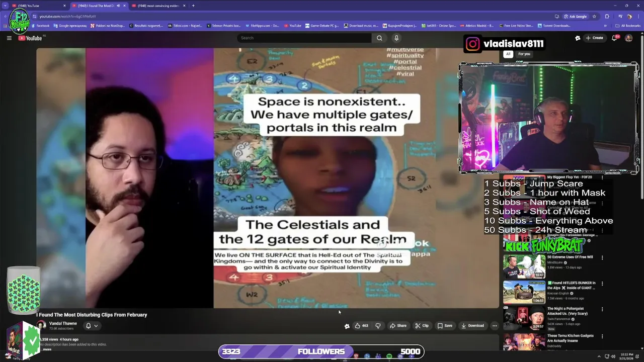Click into the YouTube search field

tap(304, 38)
